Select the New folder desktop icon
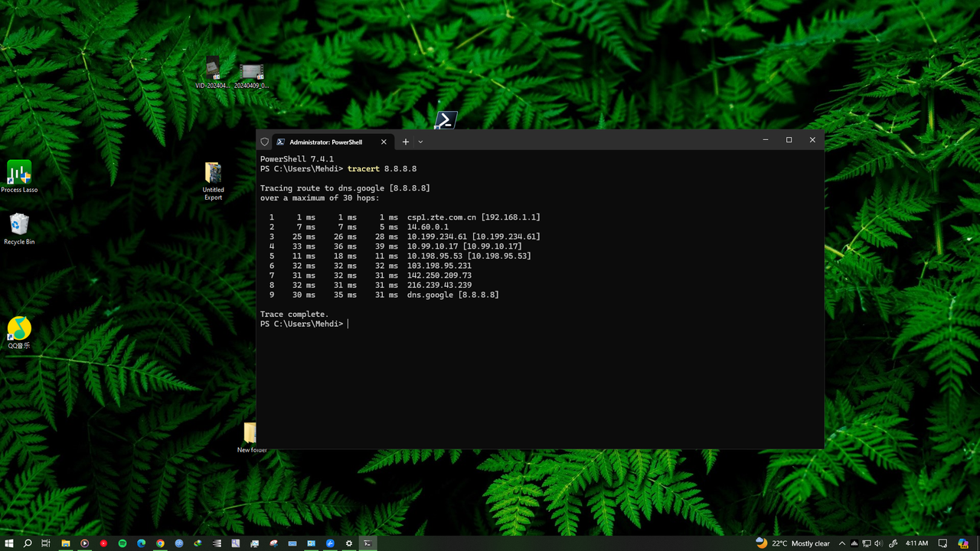 click(251, 438)
